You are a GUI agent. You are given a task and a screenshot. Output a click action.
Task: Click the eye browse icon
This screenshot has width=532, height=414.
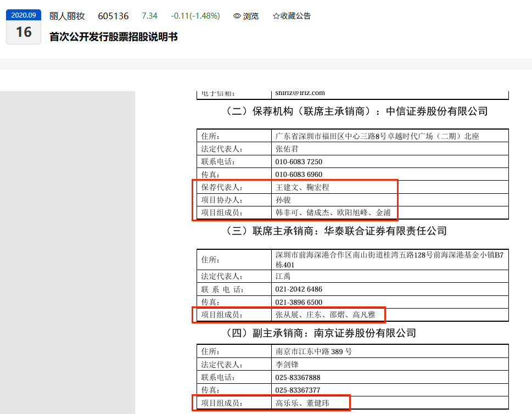coord(237,16)
